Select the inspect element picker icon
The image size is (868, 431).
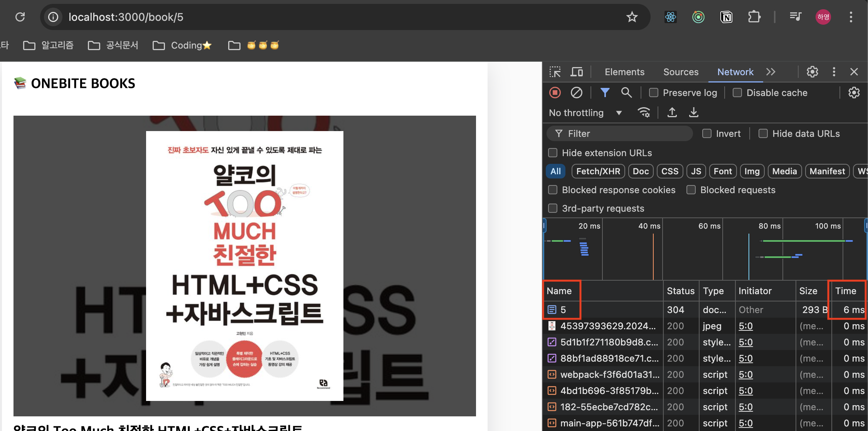coord(555,72)
